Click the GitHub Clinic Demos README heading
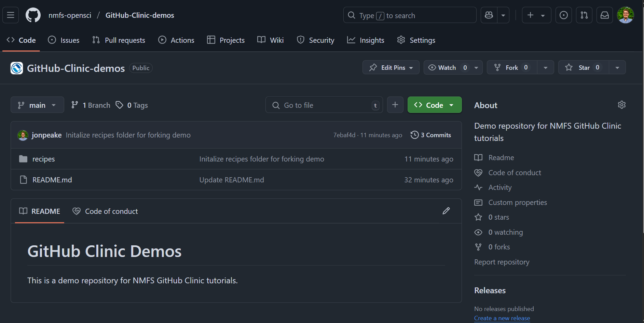 pyautogui.click(x=105, y=251)
